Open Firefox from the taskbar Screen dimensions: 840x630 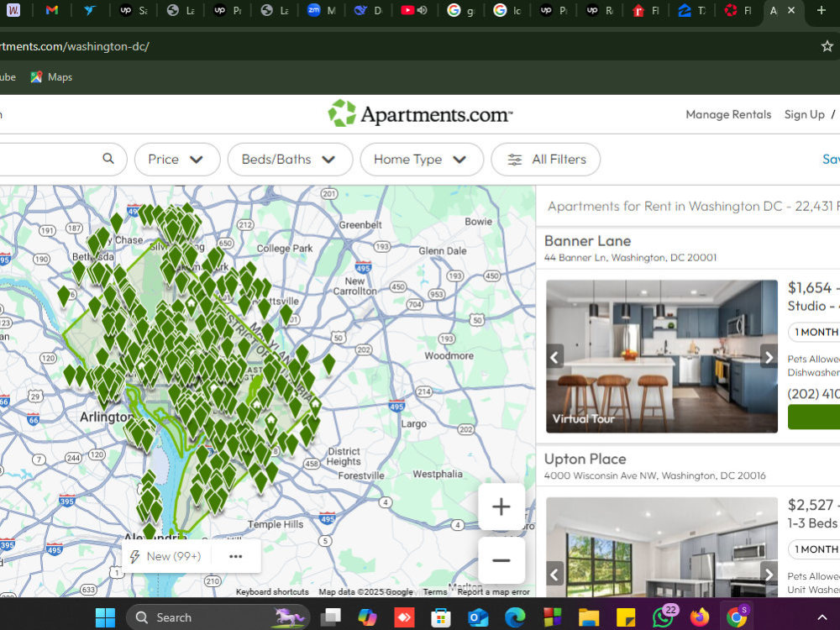[x=700, y=617]
